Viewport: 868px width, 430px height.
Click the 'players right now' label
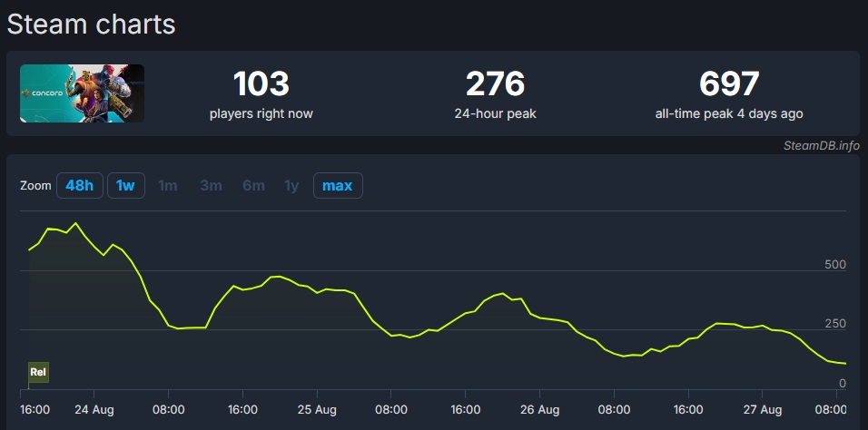pos(261,114)
